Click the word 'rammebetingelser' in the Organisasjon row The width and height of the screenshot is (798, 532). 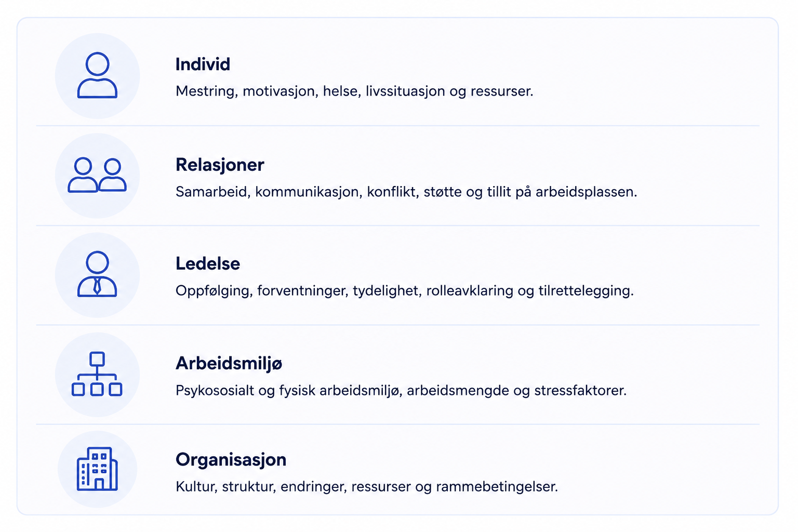point(497,487)
